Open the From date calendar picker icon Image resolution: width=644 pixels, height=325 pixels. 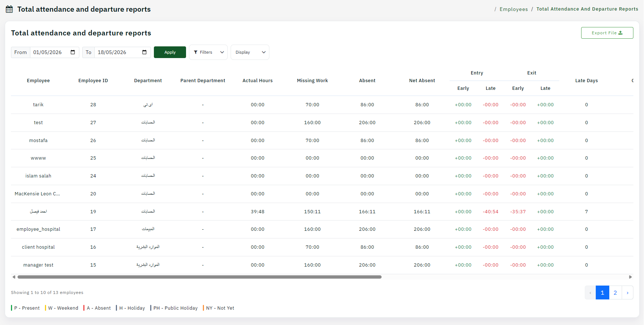[x=73, y=52]
